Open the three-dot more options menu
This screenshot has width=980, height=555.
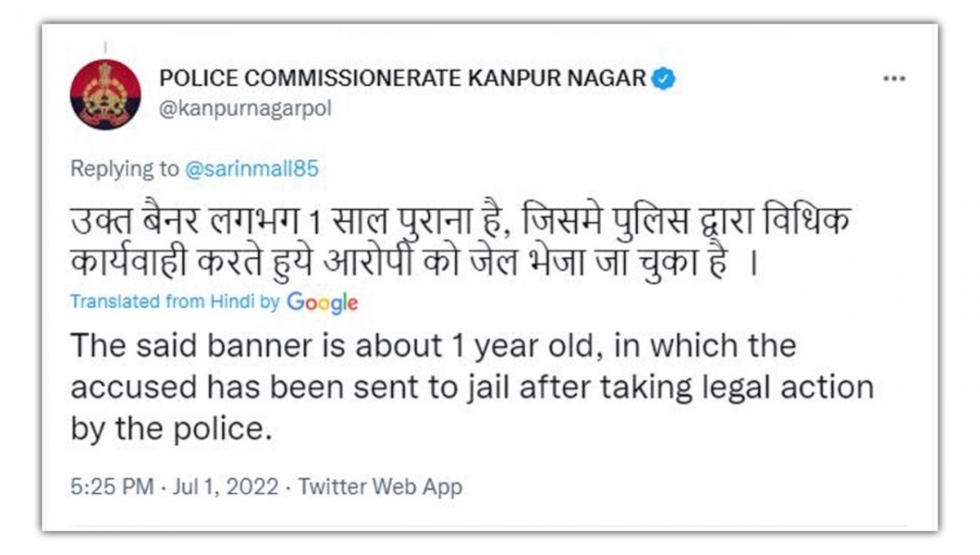tap(895, 79)
